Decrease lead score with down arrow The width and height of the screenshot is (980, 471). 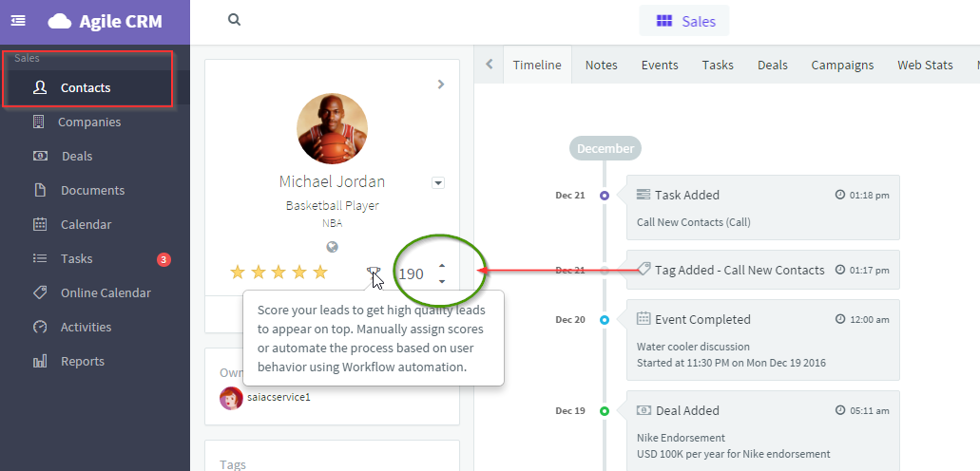pos(442,282)
